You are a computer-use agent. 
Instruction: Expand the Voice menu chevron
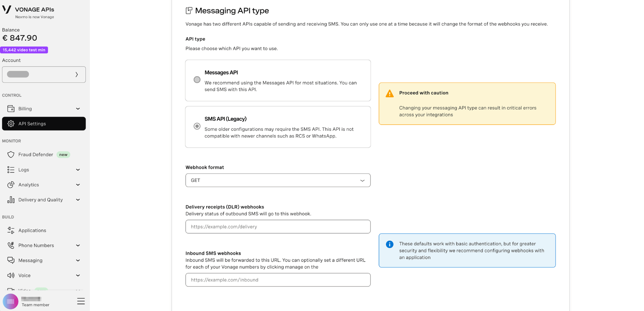point(78,275)
